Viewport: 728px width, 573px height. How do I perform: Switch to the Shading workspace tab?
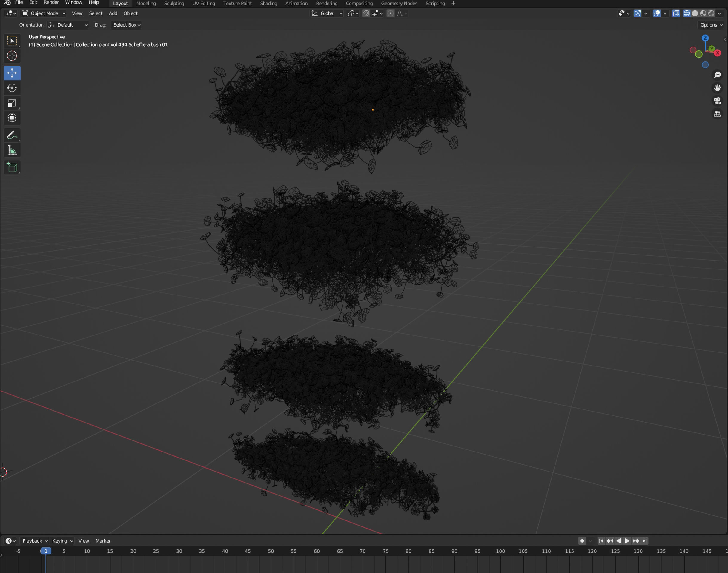pos(268,3)
